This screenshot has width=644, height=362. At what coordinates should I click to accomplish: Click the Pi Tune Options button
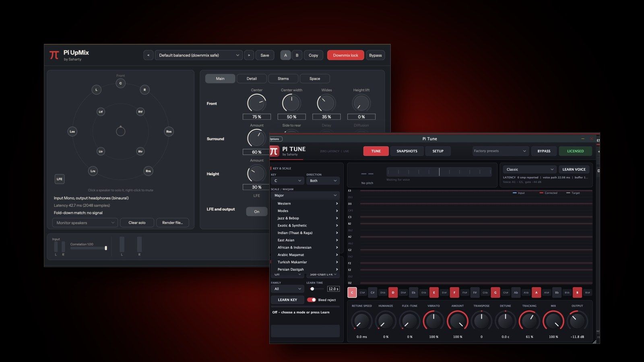[275, 139]
